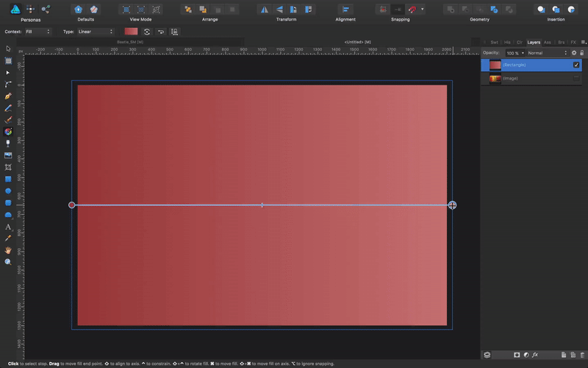Activate the Crop tool
588x368 pixels.
pos(8,167)
